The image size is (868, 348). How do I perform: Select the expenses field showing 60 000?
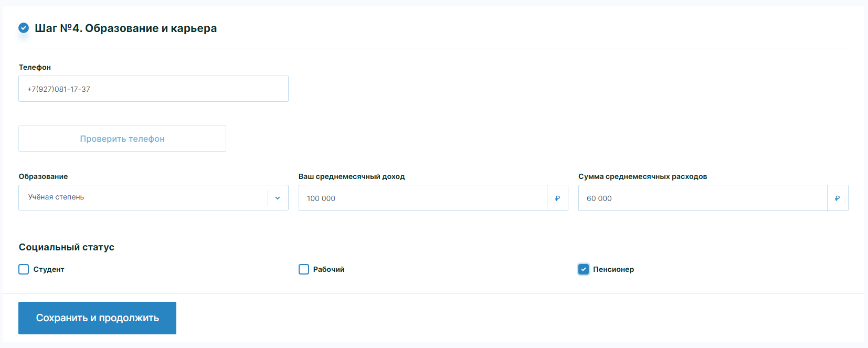click(702, 198)
